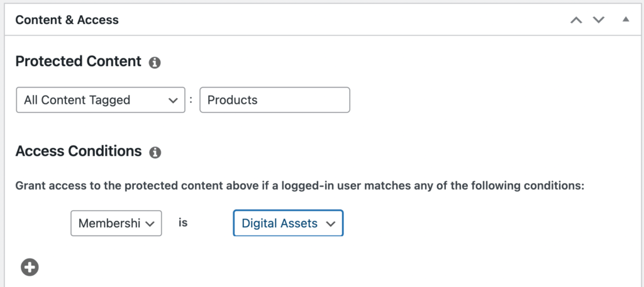Click the Content & Access panel title
This screenshot has width=644, height=287.
click(67, 20)
